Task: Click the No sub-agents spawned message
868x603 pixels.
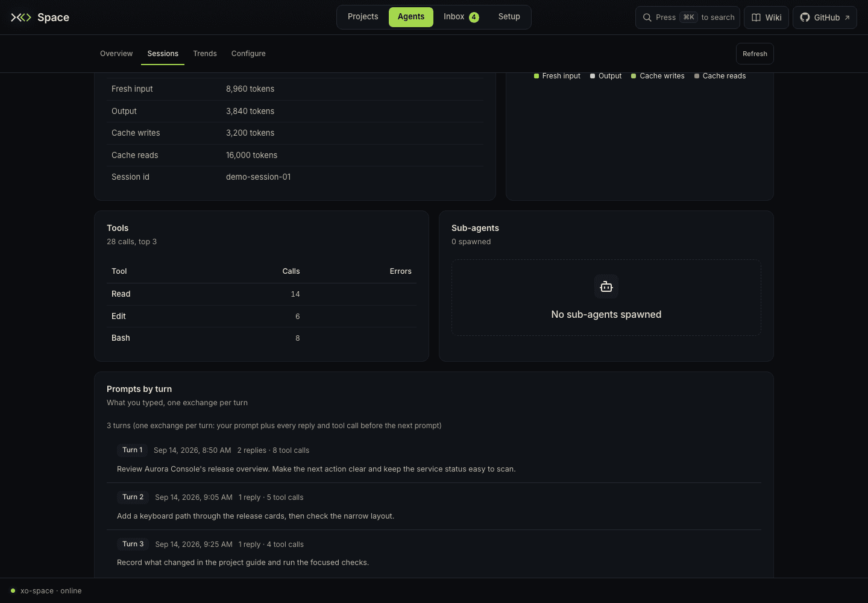Action: point(606,314)
